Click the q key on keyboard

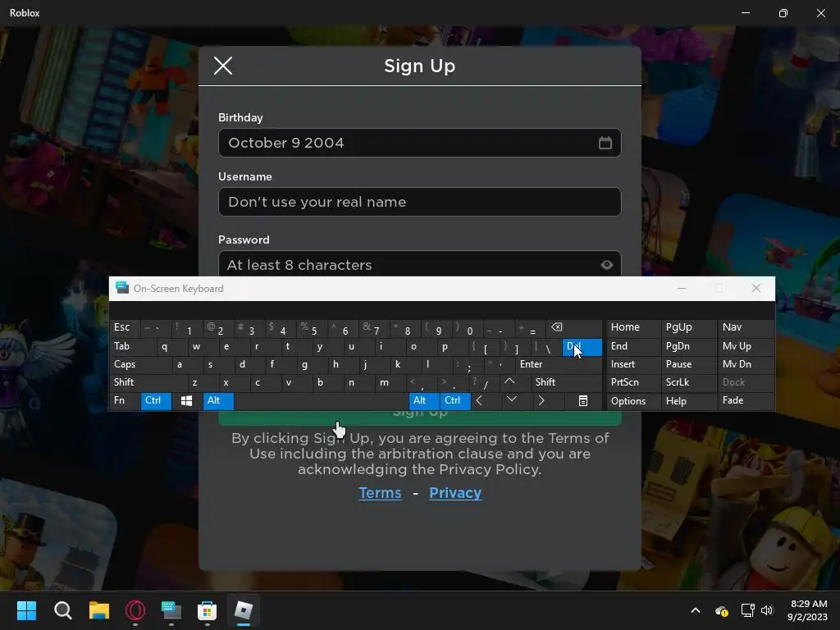(171, 347)
